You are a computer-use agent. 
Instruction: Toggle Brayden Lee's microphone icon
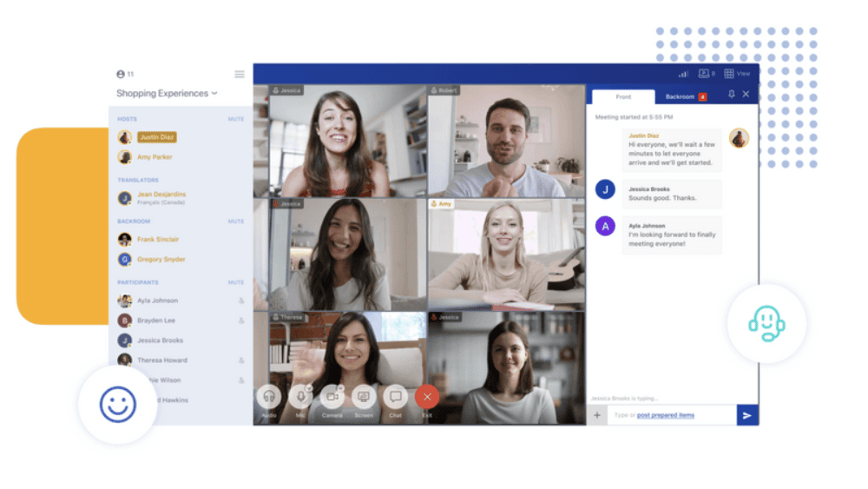point(241,320)
